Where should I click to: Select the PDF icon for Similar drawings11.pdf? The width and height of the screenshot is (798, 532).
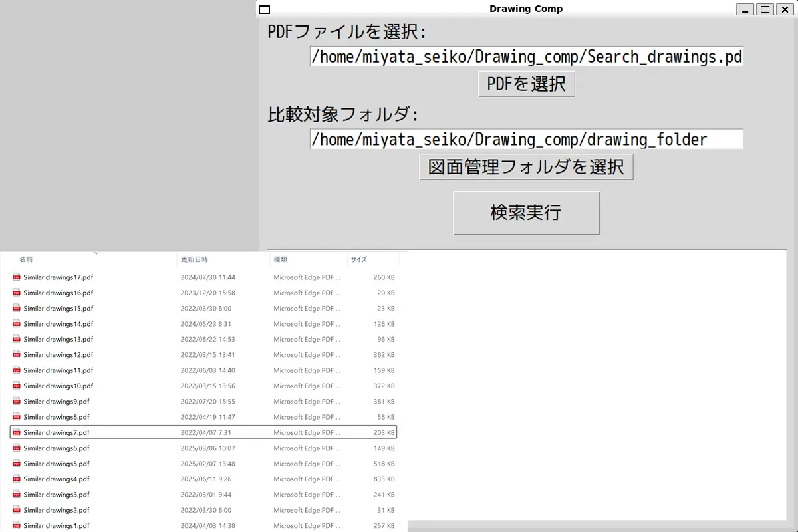(x=17, y=370)
